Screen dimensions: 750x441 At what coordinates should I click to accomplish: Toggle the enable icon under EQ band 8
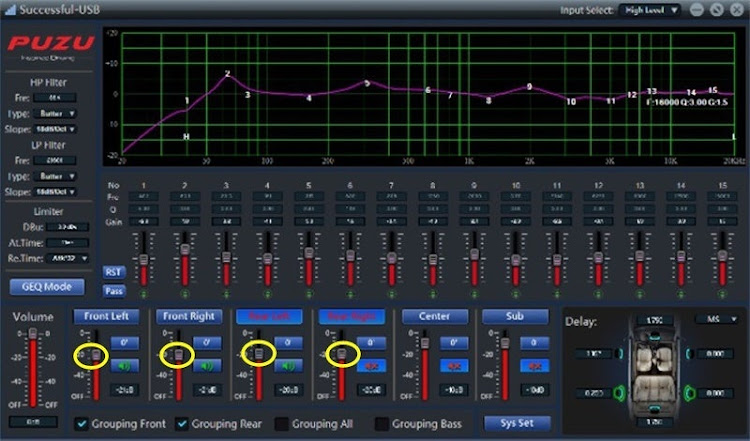coord(432,294)
